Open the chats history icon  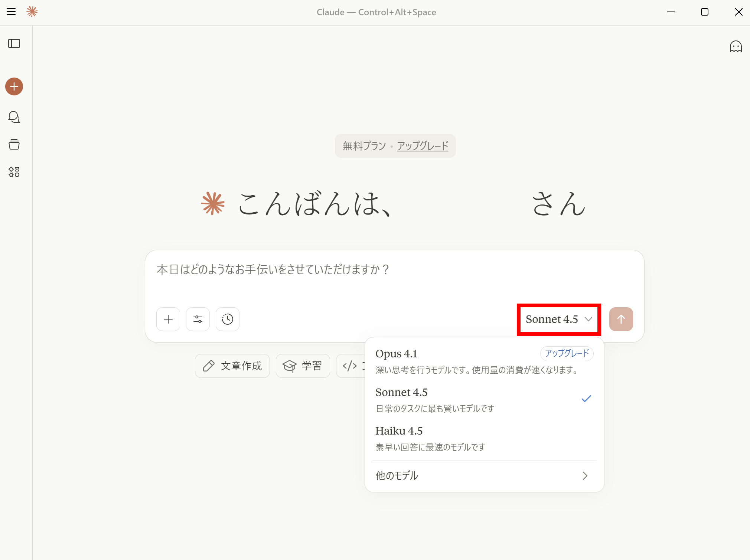14,117
